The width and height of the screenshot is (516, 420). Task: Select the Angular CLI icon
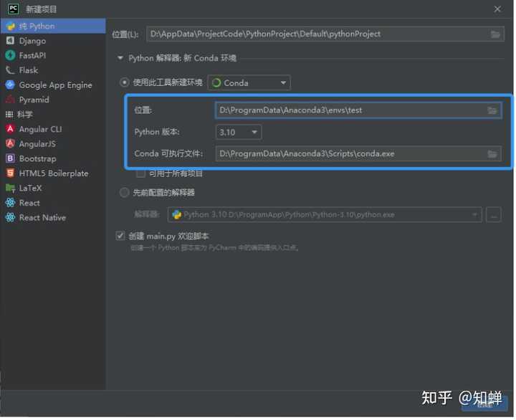point(10,129)
